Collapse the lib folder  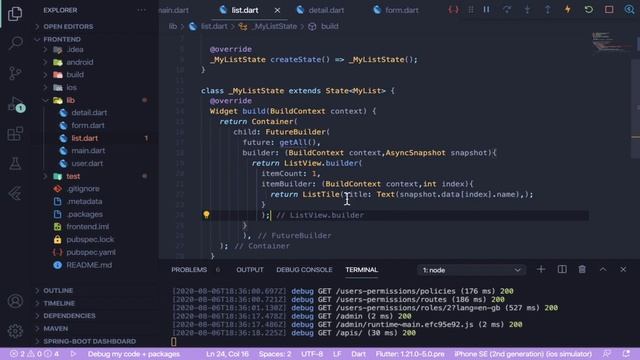pos(70,100)
